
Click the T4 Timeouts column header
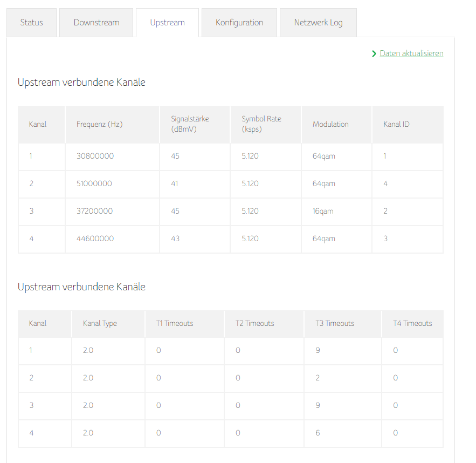(412, 323)
